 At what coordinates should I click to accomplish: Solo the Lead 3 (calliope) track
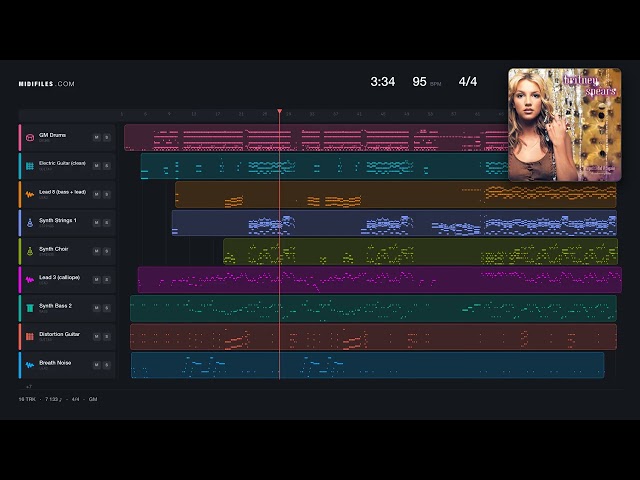[107, 280]
